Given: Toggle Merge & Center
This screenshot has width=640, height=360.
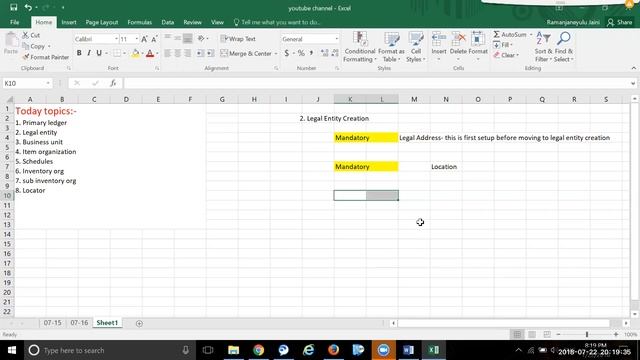Looking at the screenshot, I should pyautogui.click(x=246, y=53).
